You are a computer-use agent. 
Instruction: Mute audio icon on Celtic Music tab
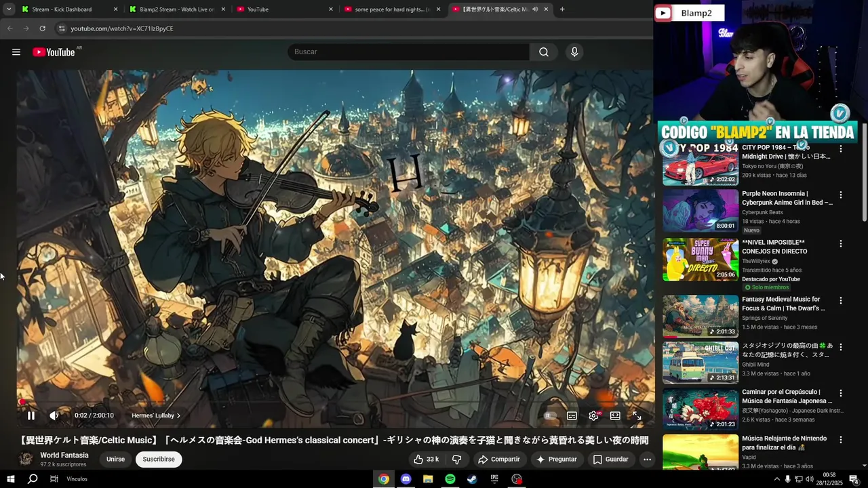point(535,9)
